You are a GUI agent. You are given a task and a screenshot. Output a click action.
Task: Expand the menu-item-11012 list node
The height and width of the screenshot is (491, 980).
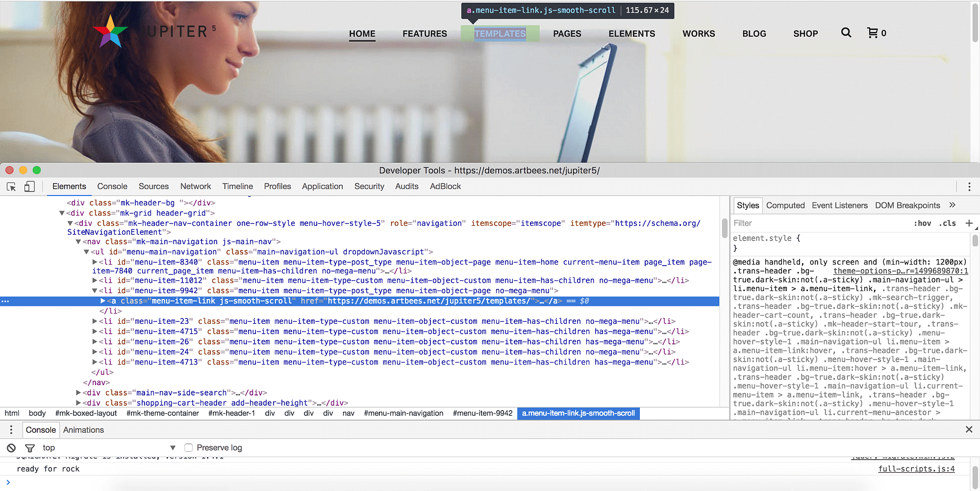(95, 281)
